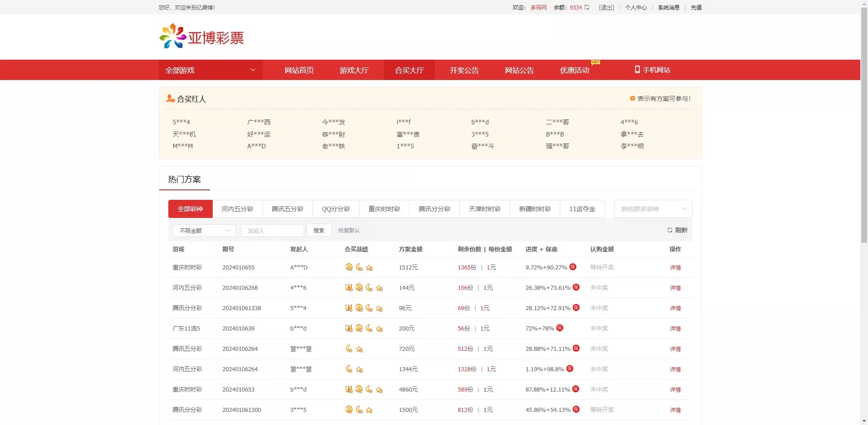Screen dimensions: 868x425
Task: Click the 发起人 search input field
Action: 272,231
